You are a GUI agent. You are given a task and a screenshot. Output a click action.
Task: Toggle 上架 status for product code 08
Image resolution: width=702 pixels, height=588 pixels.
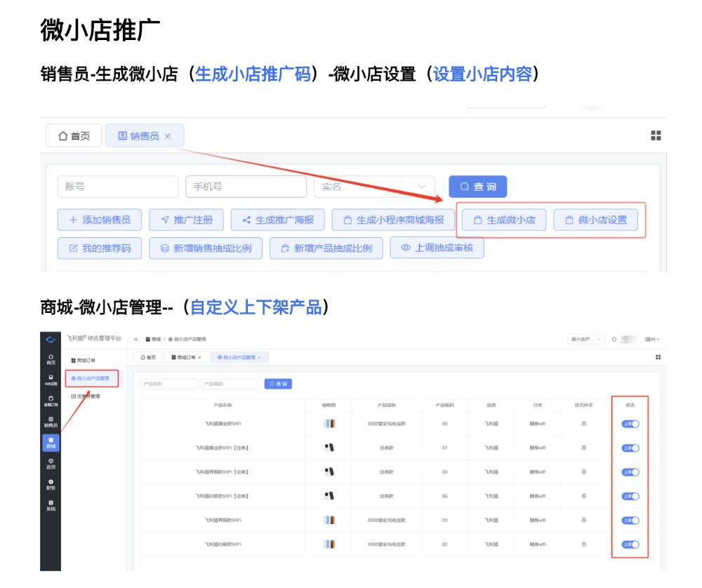coord(630,424)
